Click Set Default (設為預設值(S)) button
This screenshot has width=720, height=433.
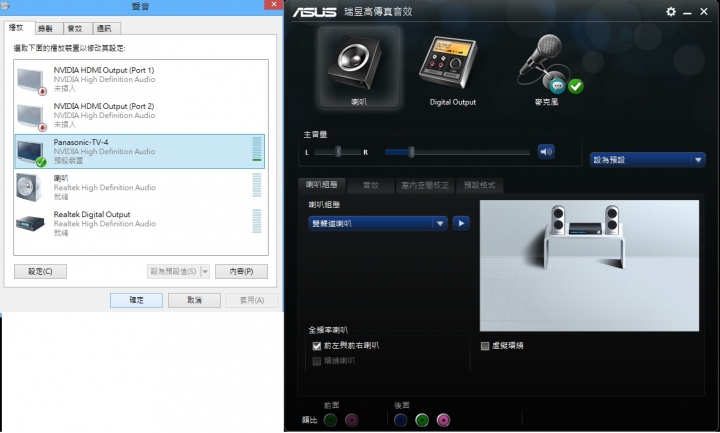coord(174,271)
